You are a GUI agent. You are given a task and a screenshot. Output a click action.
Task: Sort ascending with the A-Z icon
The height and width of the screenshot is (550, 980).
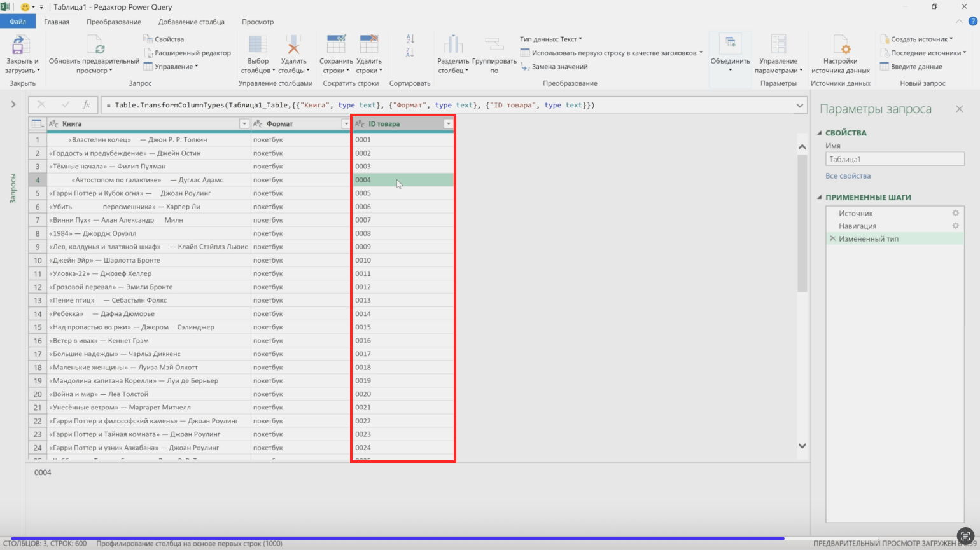[x=410, y=39]
